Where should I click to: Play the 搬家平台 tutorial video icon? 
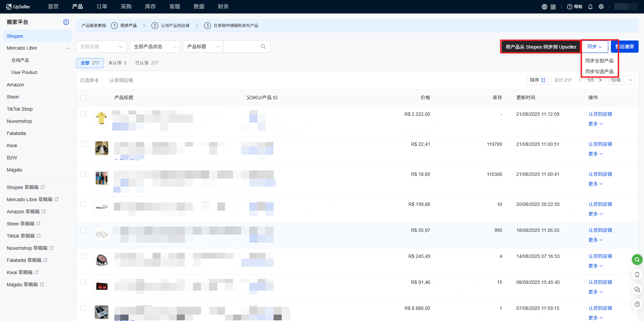coord(66,22)
